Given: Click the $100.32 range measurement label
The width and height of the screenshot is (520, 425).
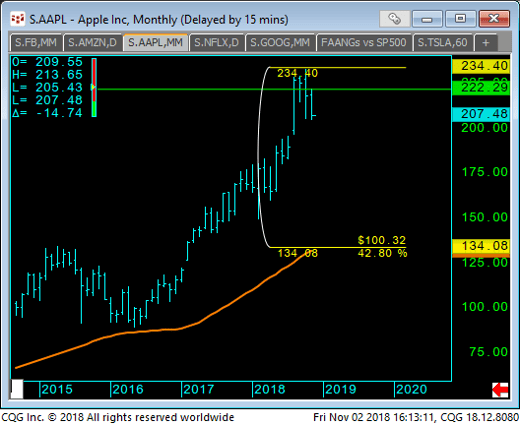Looking at the screenshot, I should click(382, 240).
